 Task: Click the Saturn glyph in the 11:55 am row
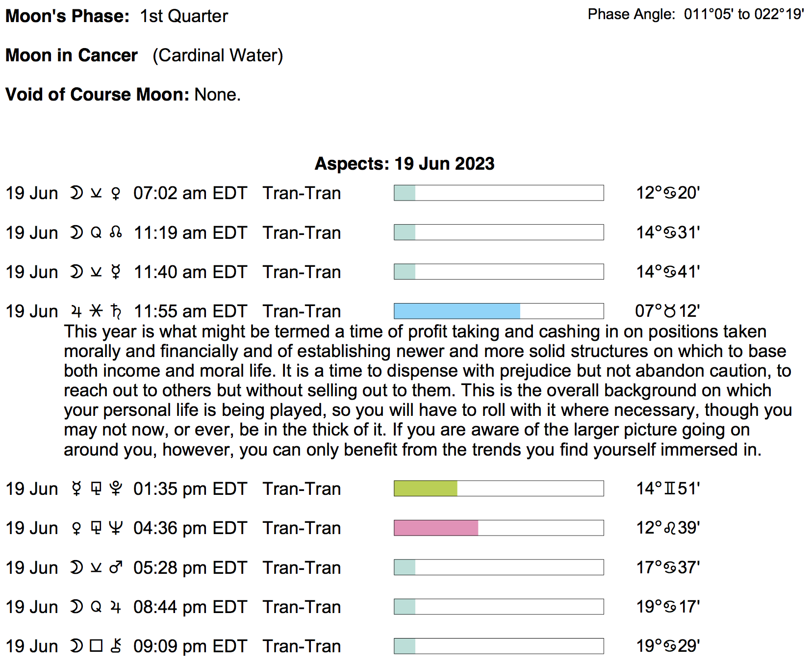tap(116, 311)
